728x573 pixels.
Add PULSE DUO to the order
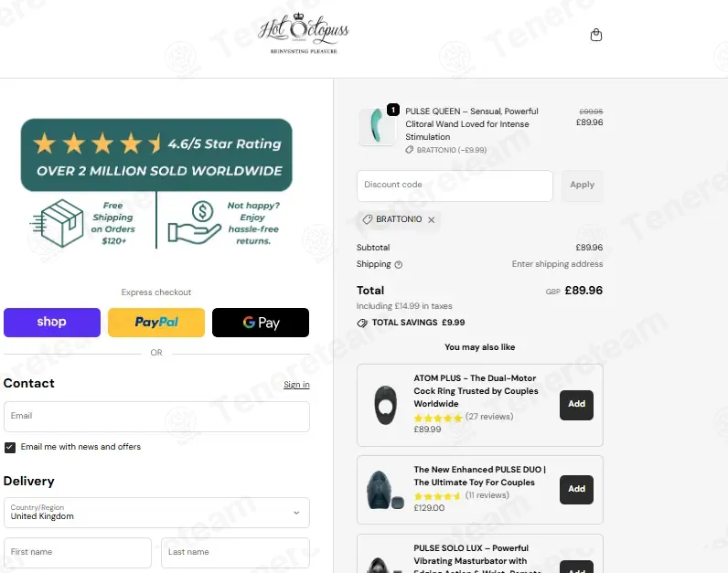(576, 490)
